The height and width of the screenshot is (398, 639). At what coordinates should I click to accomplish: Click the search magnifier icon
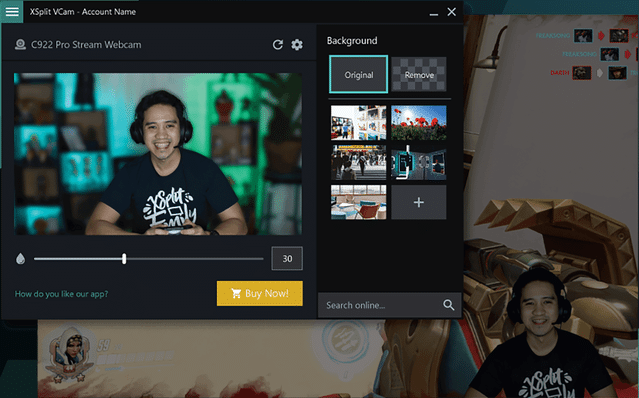pyautogui.click(x=449, y=305)
